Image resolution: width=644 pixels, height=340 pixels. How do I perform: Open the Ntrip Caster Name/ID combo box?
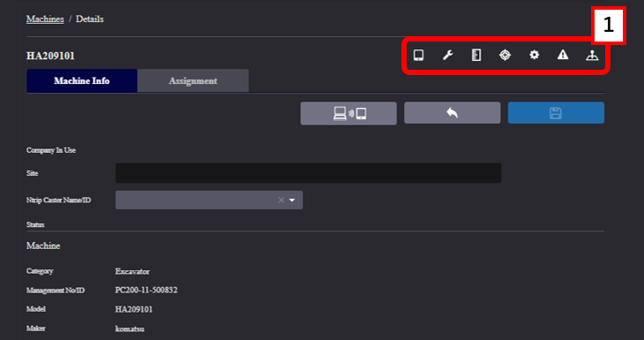(209, 200)
